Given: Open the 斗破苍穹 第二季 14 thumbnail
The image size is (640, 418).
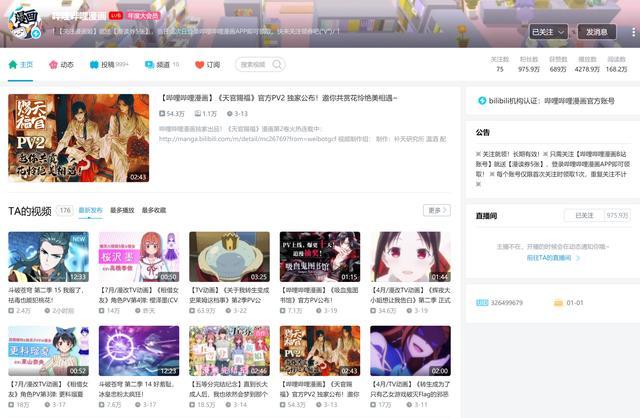Looking at the screenshot, I should [x=139, y=351].
